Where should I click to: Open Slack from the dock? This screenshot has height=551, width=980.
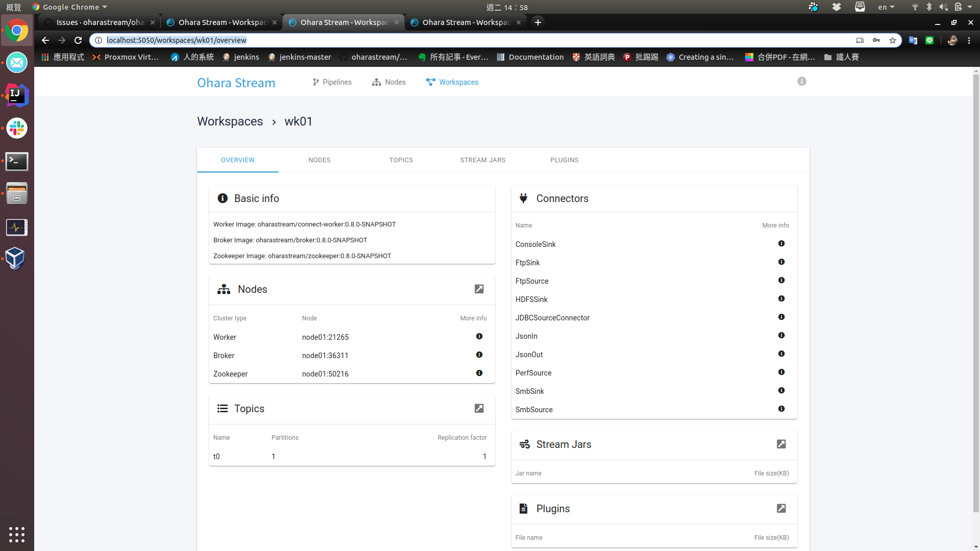point(17,129)
